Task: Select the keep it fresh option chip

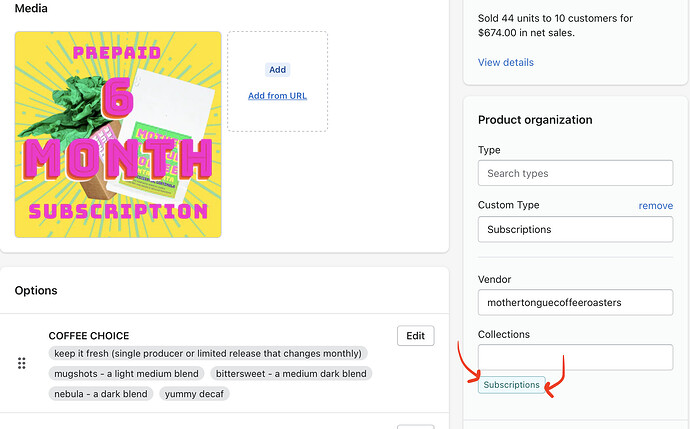Action: [208, 354]
